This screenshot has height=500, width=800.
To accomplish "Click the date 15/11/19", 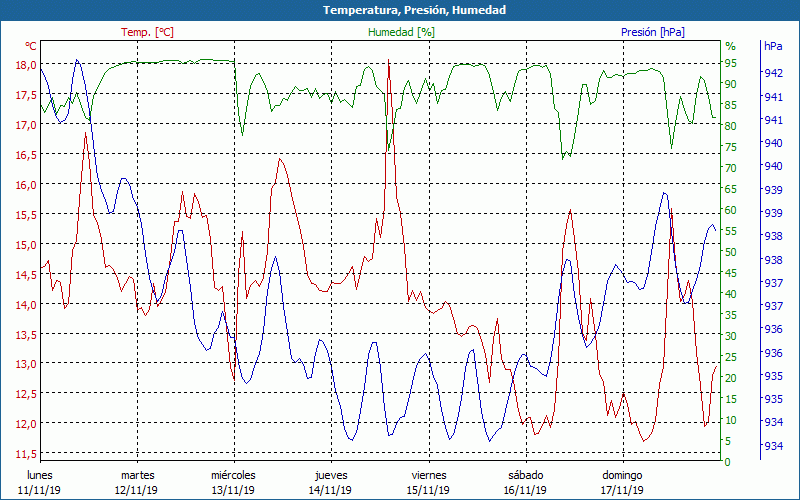I will pos(428,490).
